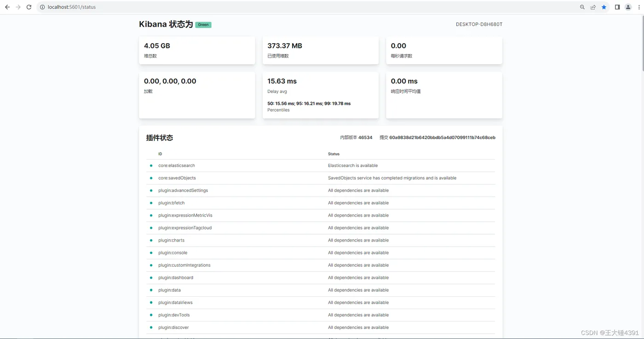Open the browser side panel icon
The width and height of the screenshot is (644, 339).
pyautogui.click(x=617, y=7)
